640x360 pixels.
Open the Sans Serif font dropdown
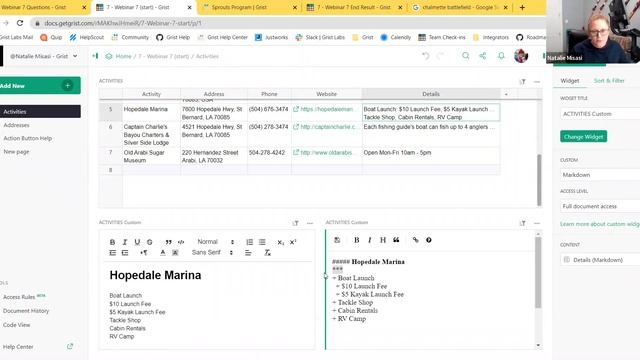point(212,253)
